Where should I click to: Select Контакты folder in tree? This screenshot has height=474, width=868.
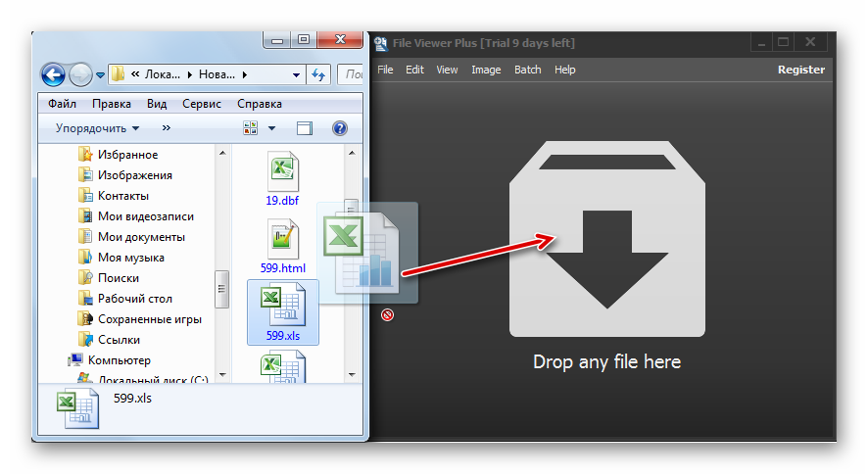122,196
